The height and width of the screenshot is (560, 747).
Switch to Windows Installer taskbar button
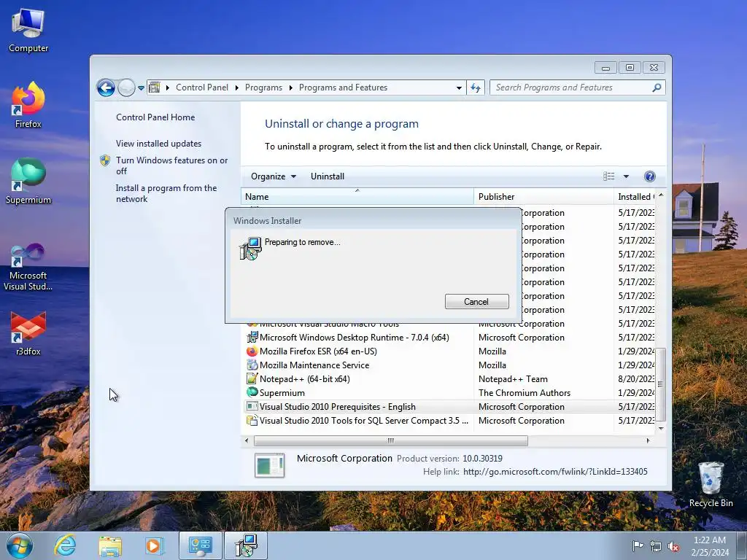coord(246,545)
